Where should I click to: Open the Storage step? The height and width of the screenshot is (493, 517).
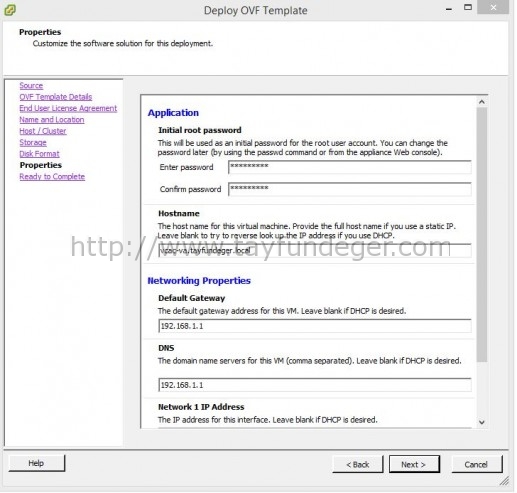(33, 142)
